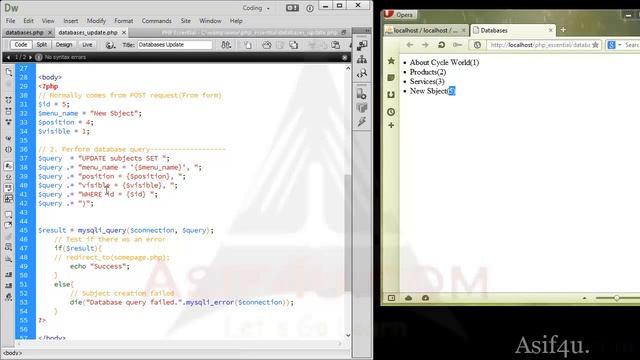
Task: Click the lightning bolt server behaviors icon
Action: click(362, 122)
